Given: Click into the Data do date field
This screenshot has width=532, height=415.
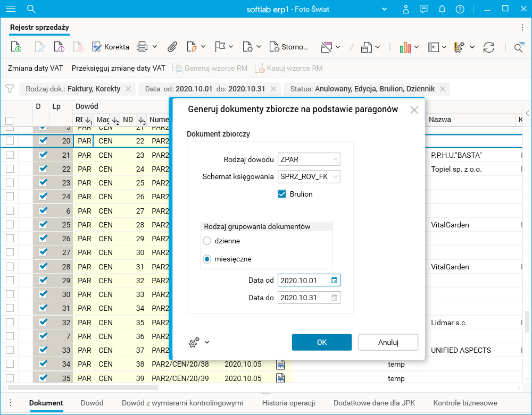Looking at the screenshot, I should click(x=303, y=298).
